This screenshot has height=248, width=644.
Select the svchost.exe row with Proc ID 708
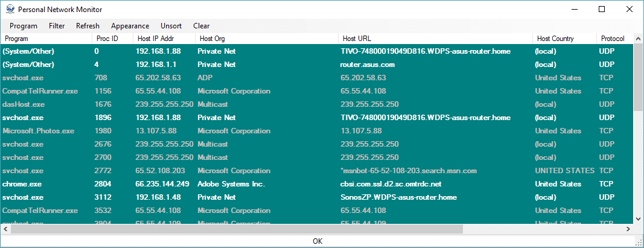[x=317, y=78]
